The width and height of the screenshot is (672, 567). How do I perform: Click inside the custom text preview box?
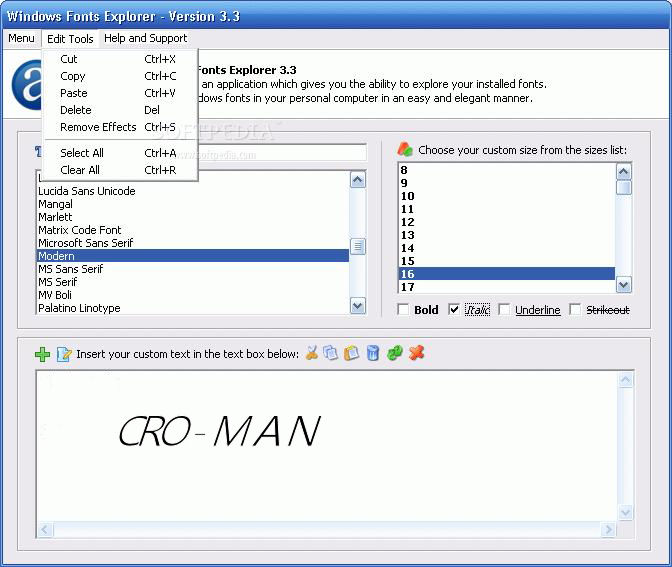click(327, 446)
